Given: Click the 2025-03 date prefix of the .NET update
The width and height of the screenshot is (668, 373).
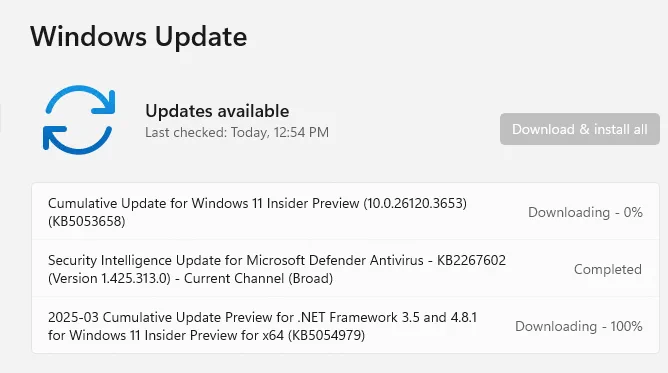Looking at the screenshot, I should [x=73, y=317].
